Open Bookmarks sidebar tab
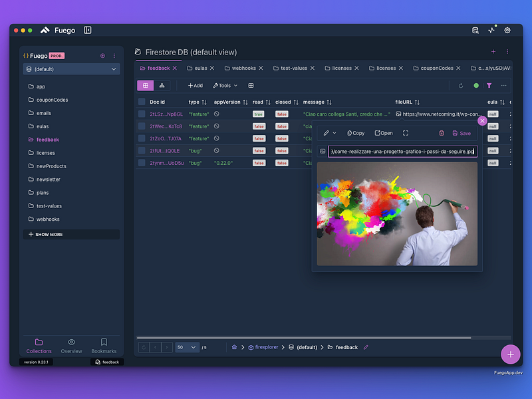532x399 pixels. (x=104, y=346)
